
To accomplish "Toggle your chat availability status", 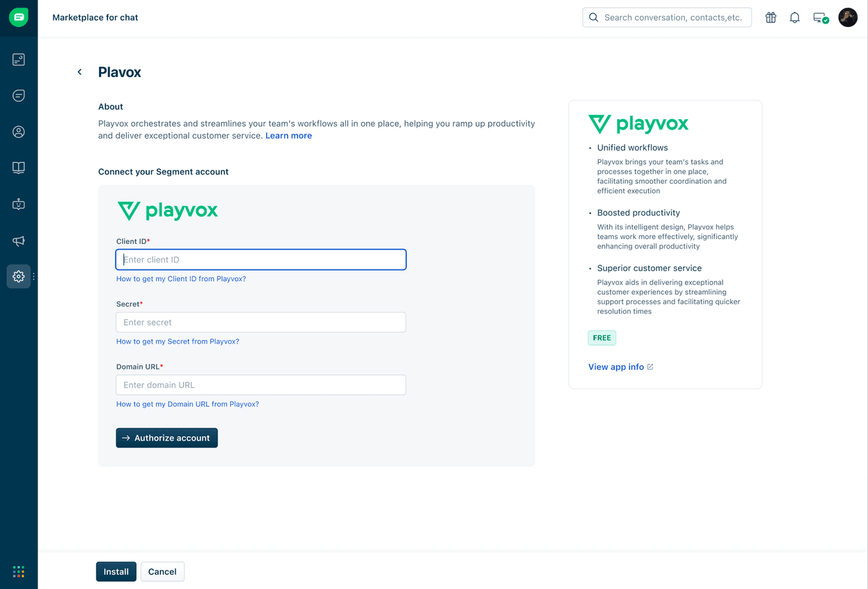I will coord(819,17).
